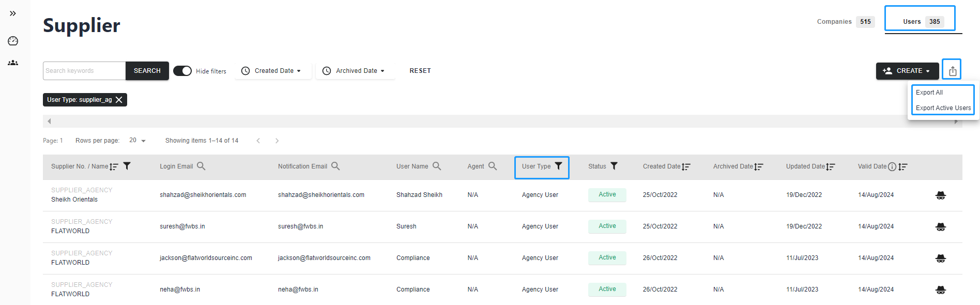980x305 pixels.
Task: Select Export All from the menu
Action: [x=929, y=93]
